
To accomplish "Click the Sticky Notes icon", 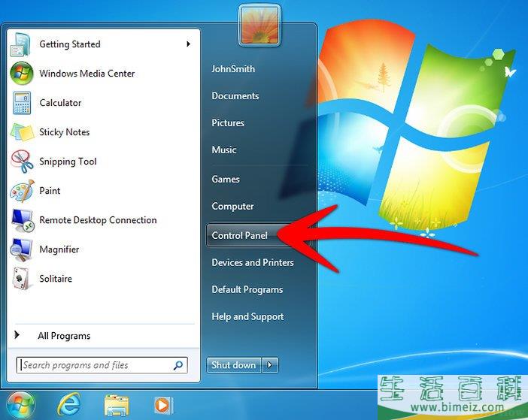I will click(23, 131).
